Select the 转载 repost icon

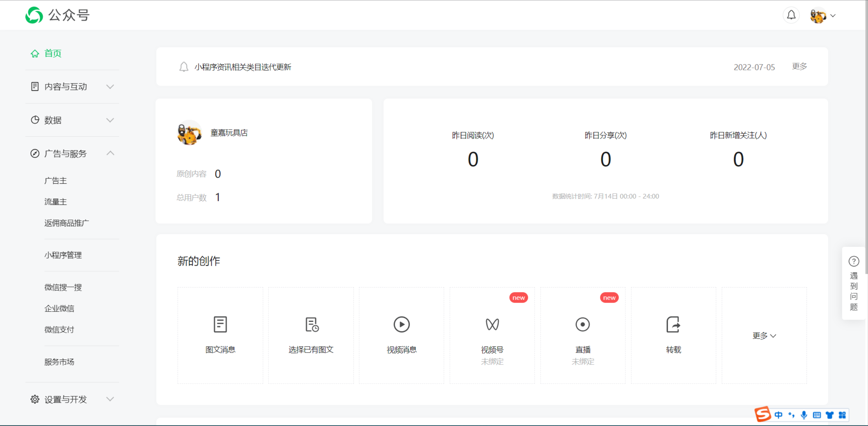pos(673,324)
